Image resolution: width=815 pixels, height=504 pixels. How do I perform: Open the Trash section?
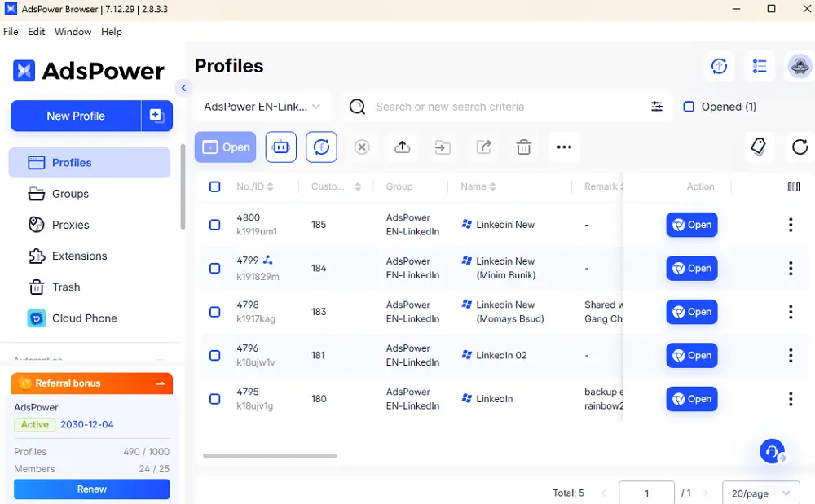(x=65, y=287)
